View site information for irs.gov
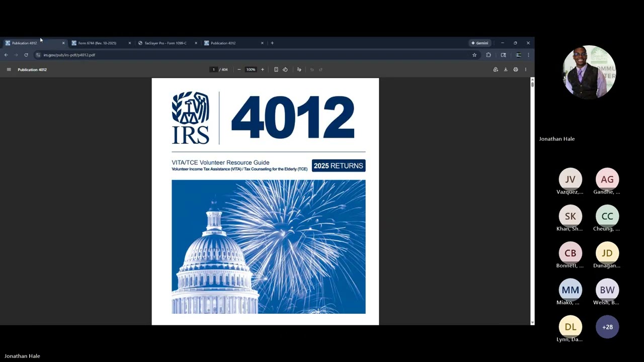 [38, 55]
